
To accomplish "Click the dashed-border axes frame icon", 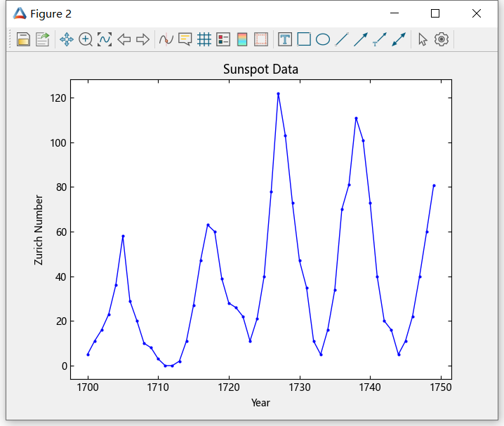I will tap(261, 39).
